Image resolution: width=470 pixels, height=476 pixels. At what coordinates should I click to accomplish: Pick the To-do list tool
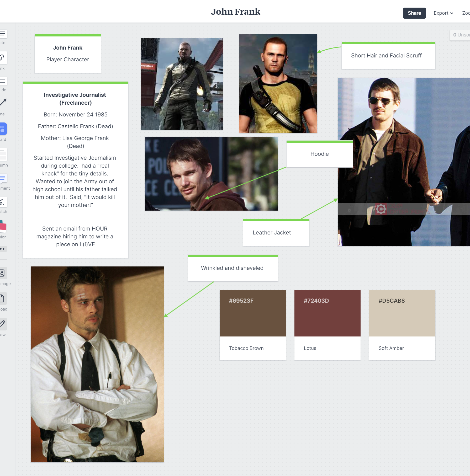pyautogui.click(x=3, y=81)
